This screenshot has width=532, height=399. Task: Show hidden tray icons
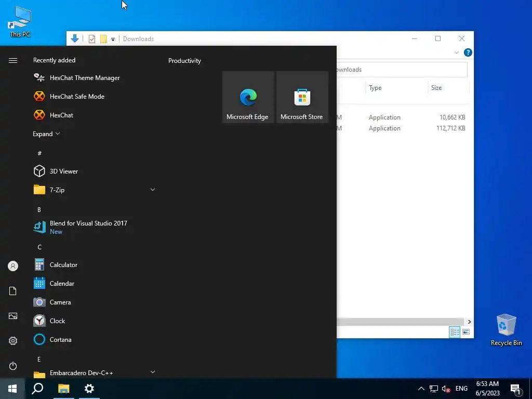pyautogui.click(x=421, y=389)
